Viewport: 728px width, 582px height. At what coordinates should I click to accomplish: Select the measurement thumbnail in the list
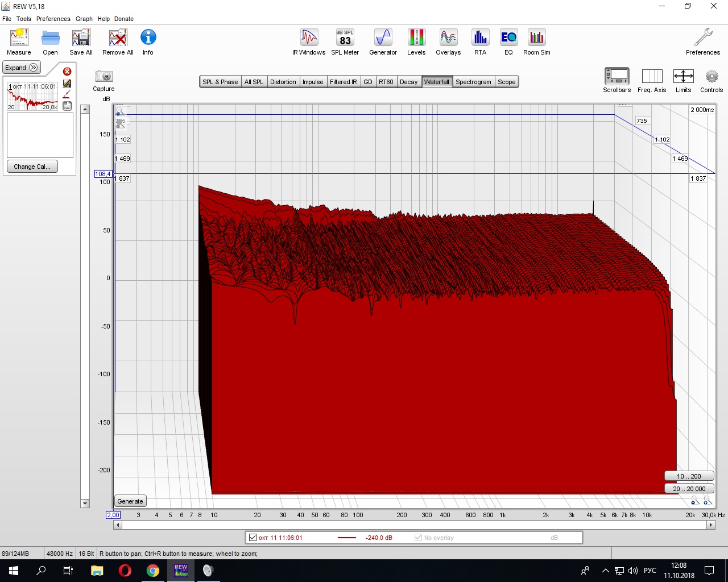[x=32, y=96]
